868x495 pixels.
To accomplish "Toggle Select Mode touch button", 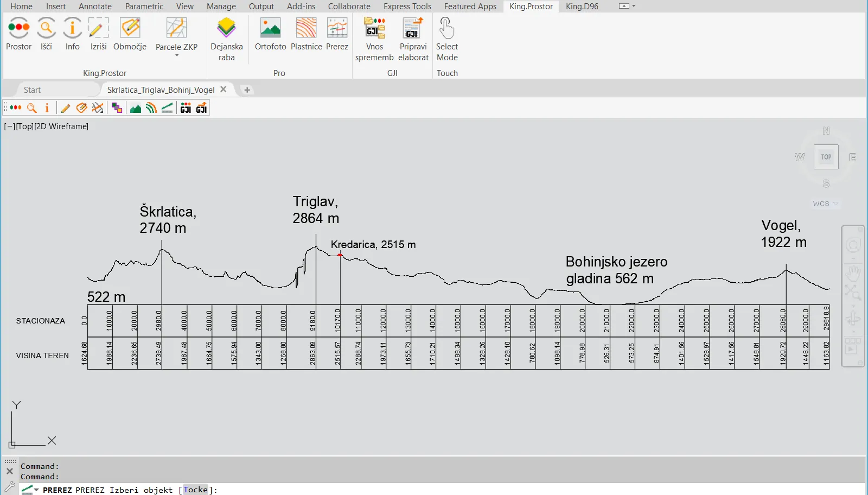I will [447, 39].
